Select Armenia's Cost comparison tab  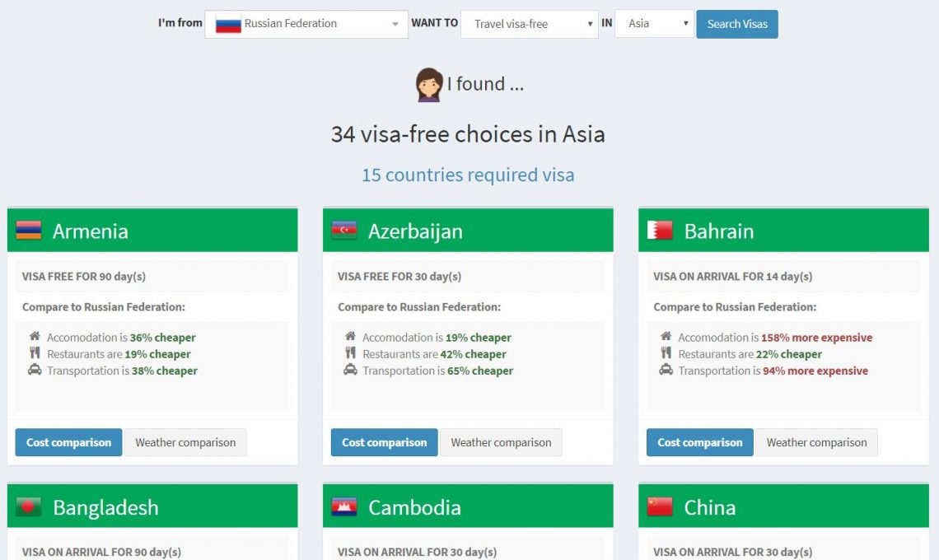pyautogui.click(x=68, y=442)
